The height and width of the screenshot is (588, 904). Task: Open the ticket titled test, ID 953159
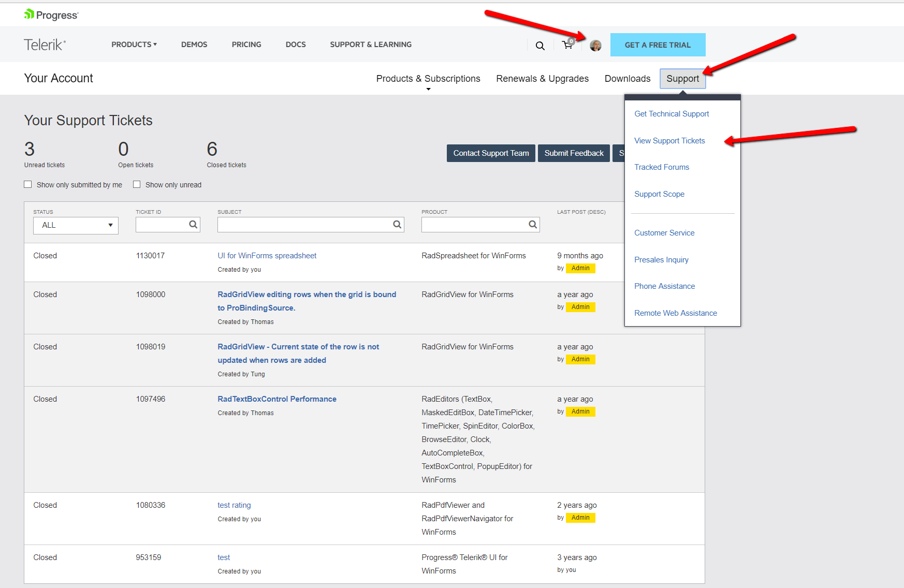[224, 557]
